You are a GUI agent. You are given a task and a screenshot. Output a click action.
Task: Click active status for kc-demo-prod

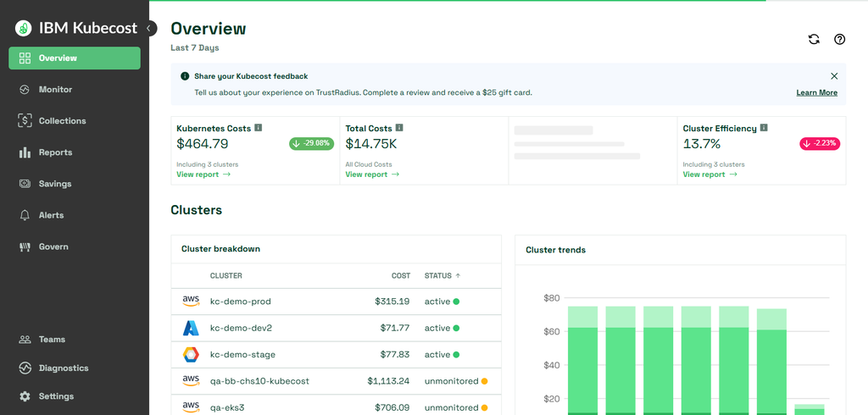[442, 302]
